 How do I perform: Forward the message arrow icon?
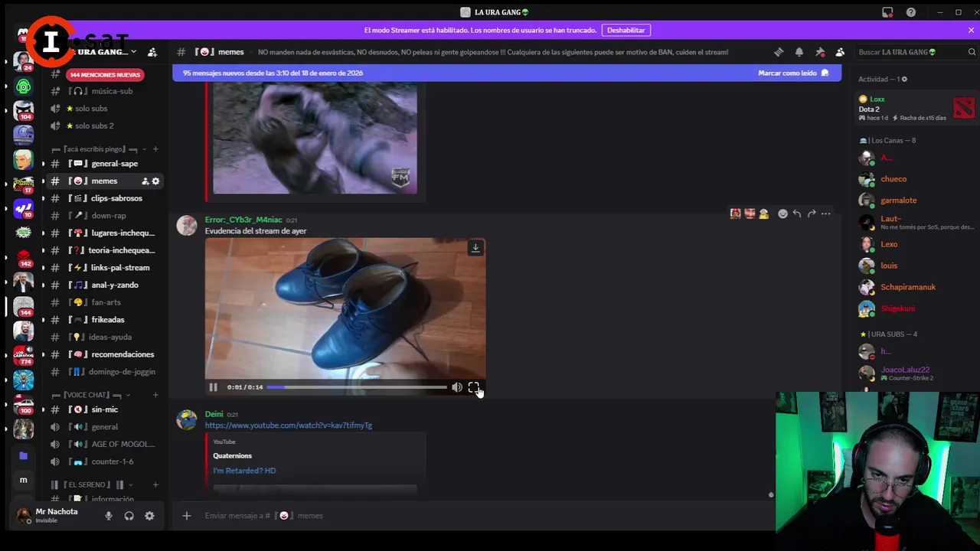812,214
